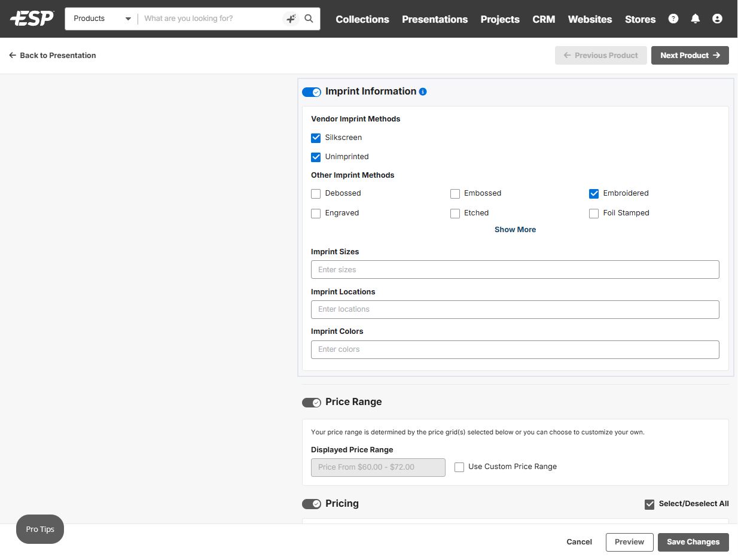Click the Save Changes button
The image size is (738, 560).
click(693, 542)
